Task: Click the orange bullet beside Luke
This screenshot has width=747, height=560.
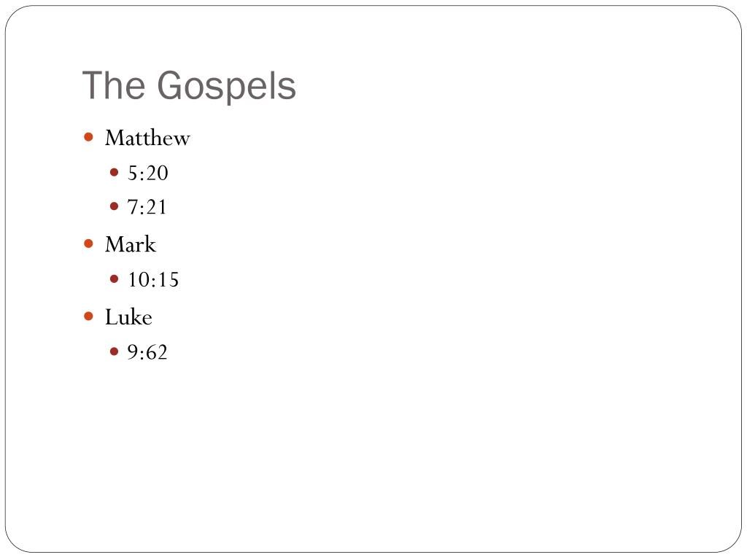Action: point(88,316)
